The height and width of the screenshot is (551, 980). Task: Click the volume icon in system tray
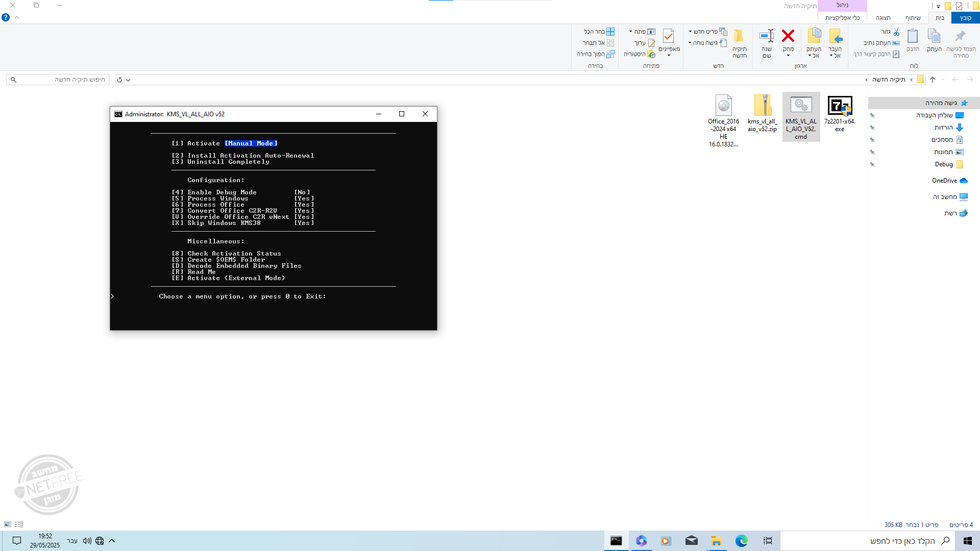pyautogui.click(x=87, y=541)
